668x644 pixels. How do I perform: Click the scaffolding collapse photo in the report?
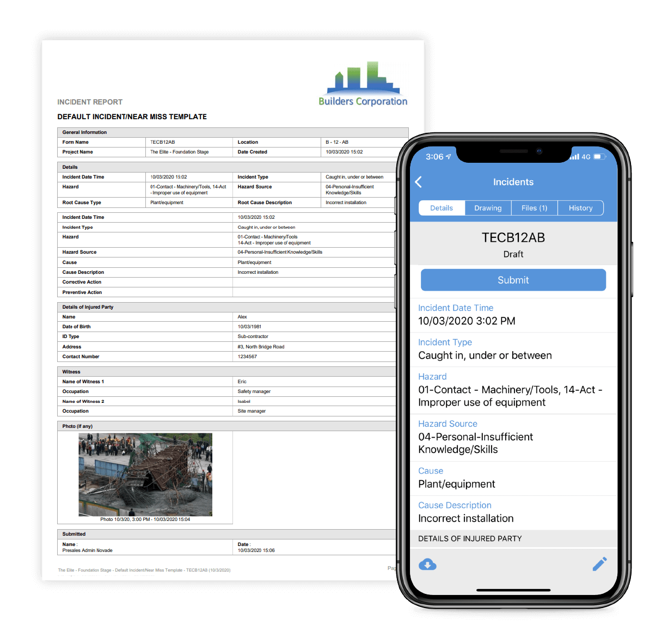[146, 474]
